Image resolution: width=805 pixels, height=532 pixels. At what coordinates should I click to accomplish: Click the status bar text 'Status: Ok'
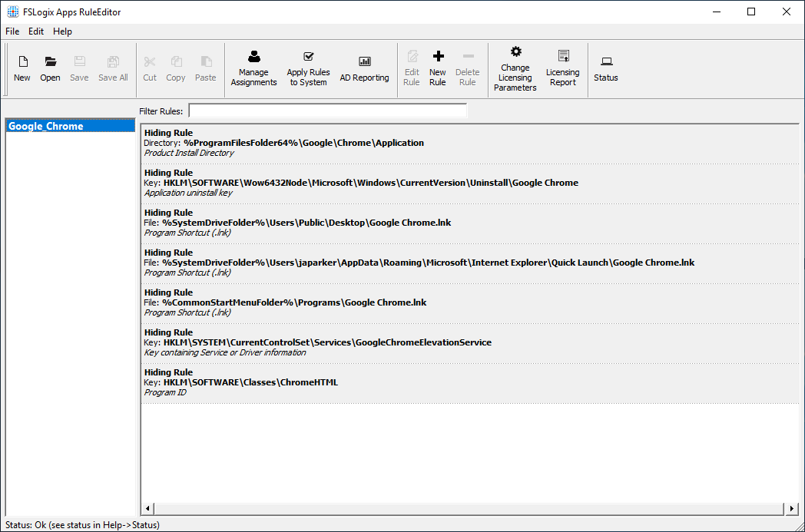pyautogui.click(x=25, y=525)
